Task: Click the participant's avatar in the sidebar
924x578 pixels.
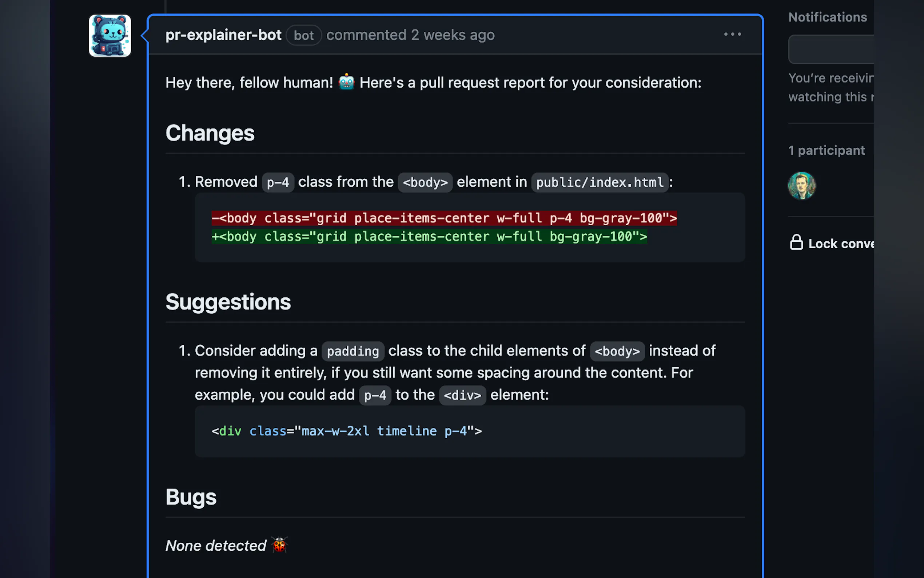Action: click(801, 186)
